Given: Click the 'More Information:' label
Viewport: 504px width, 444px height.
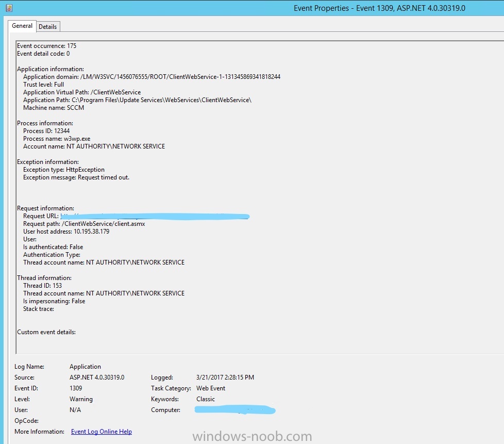Looking at the screenshot, I should point(40,432).
